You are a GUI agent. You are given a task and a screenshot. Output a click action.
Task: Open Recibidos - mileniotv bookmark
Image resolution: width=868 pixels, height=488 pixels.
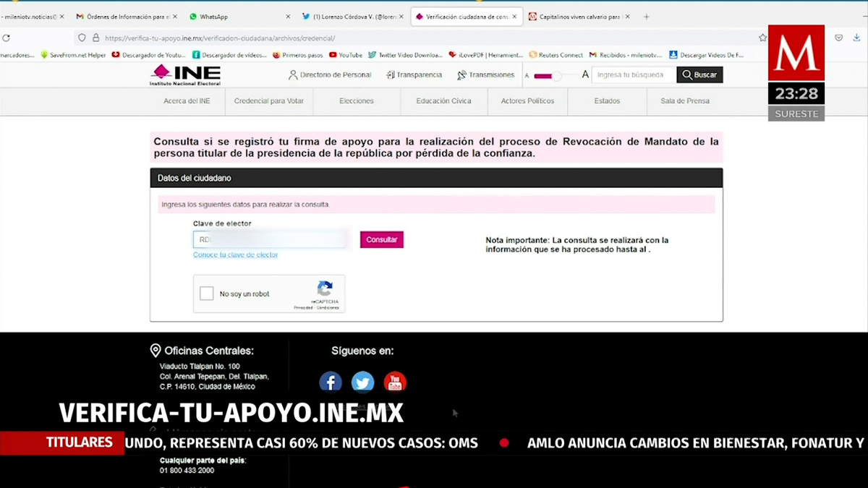[x=626, y=55]
